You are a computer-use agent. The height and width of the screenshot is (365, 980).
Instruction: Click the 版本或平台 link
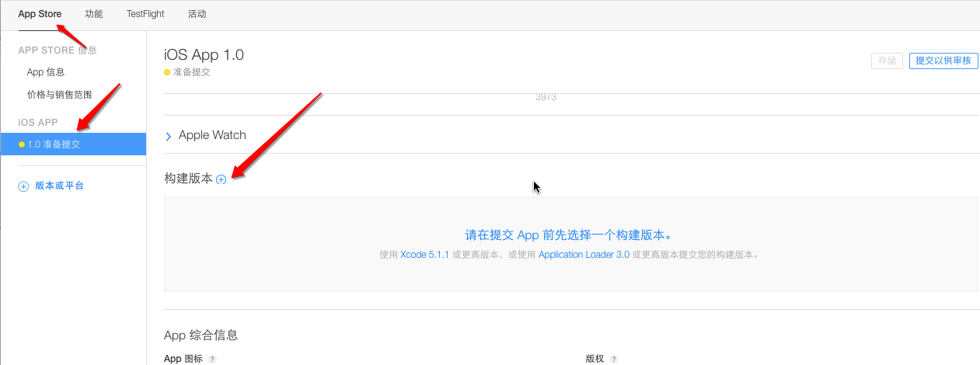pos(60,186)
